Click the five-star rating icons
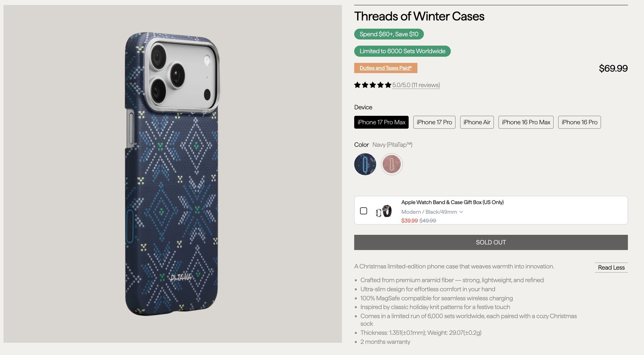Viewport: 644px width, 355px height. [x=373, y=85]
